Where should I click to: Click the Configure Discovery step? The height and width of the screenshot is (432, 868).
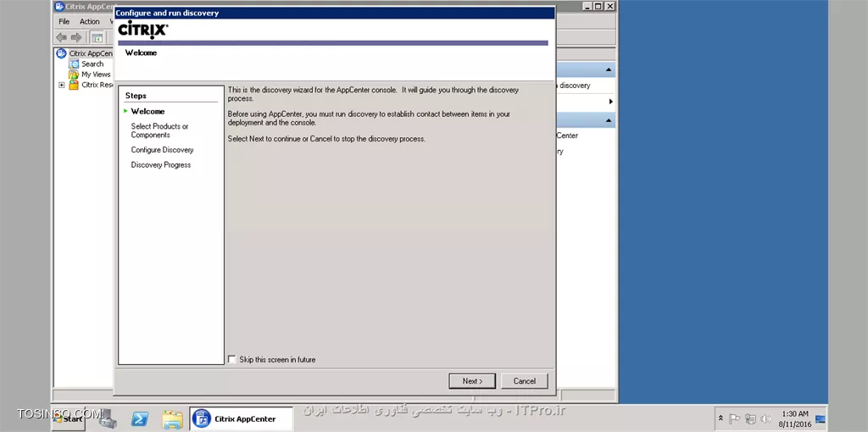coord(162,150)
